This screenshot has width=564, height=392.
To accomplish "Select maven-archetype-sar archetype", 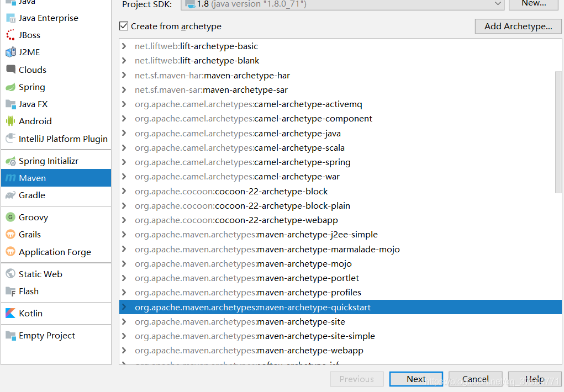I will 340,89.
